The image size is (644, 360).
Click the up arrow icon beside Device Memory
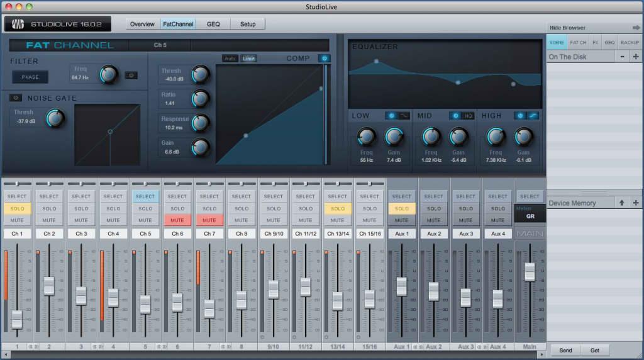pos(622,203)
